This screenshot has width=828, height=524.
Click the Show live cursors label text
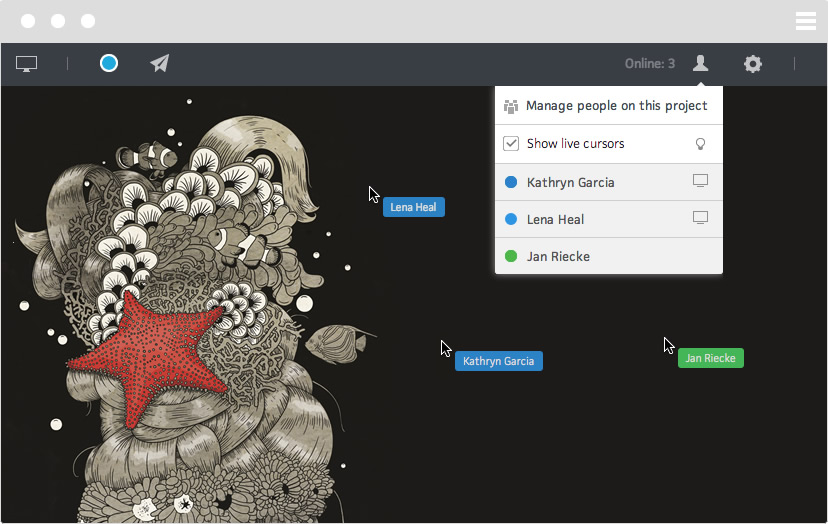point(575,144)
